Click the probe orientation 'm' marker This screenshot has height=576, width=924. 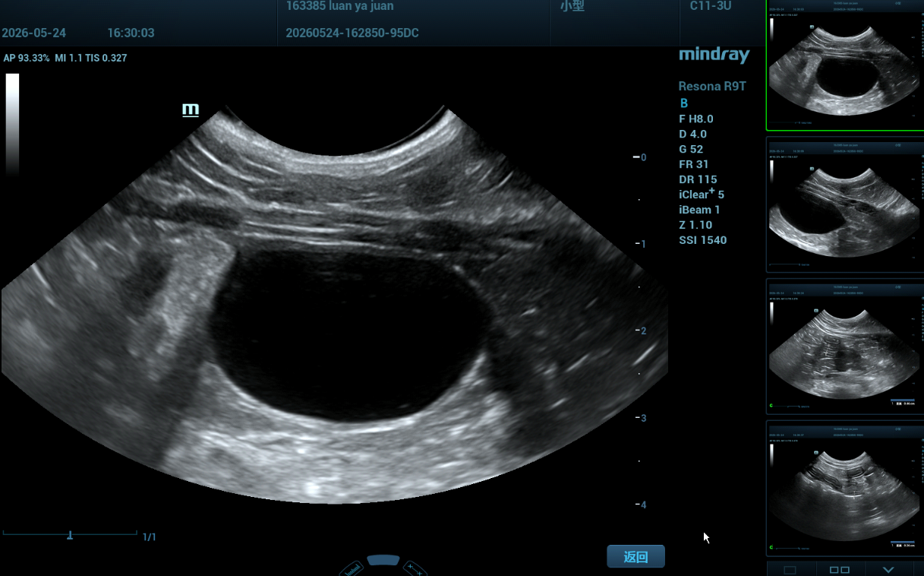191,110
